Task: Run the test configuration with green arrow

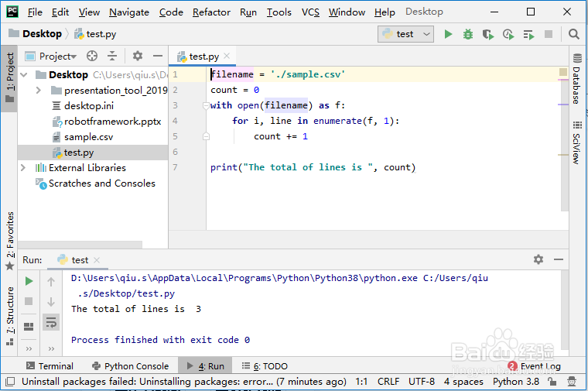Action: click(448, 34)
